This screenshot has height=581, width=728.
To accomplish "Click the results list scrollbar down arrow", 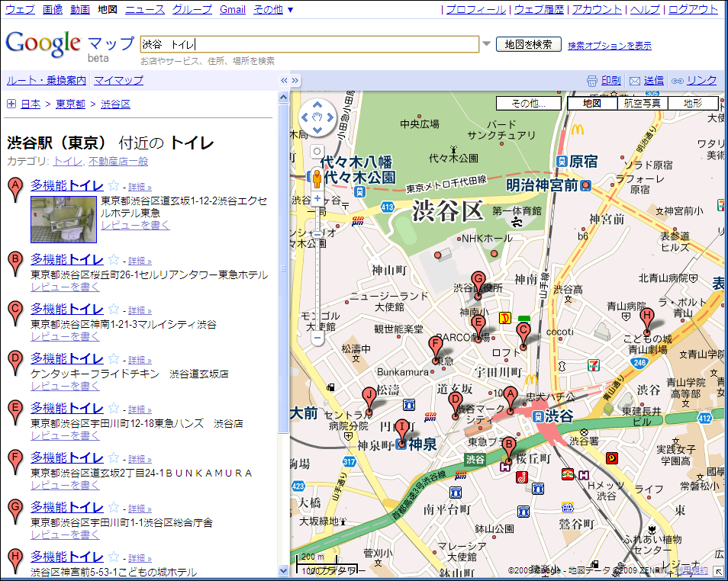I will point(283,570).
